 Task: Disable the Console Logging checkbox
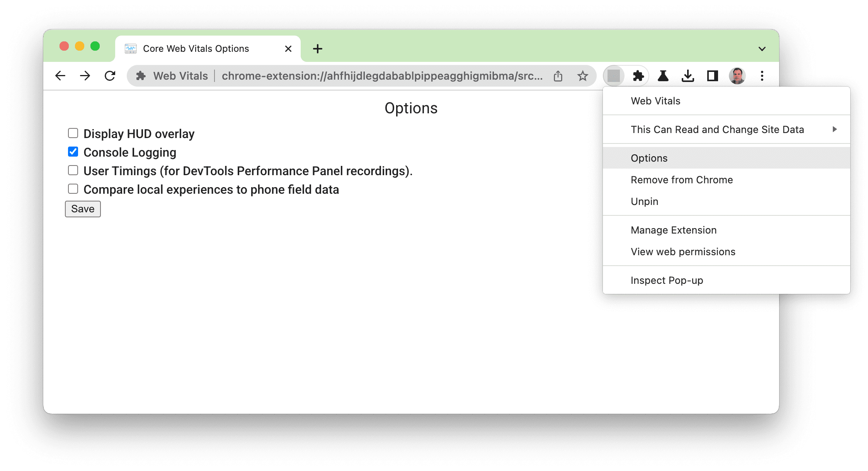73,152
